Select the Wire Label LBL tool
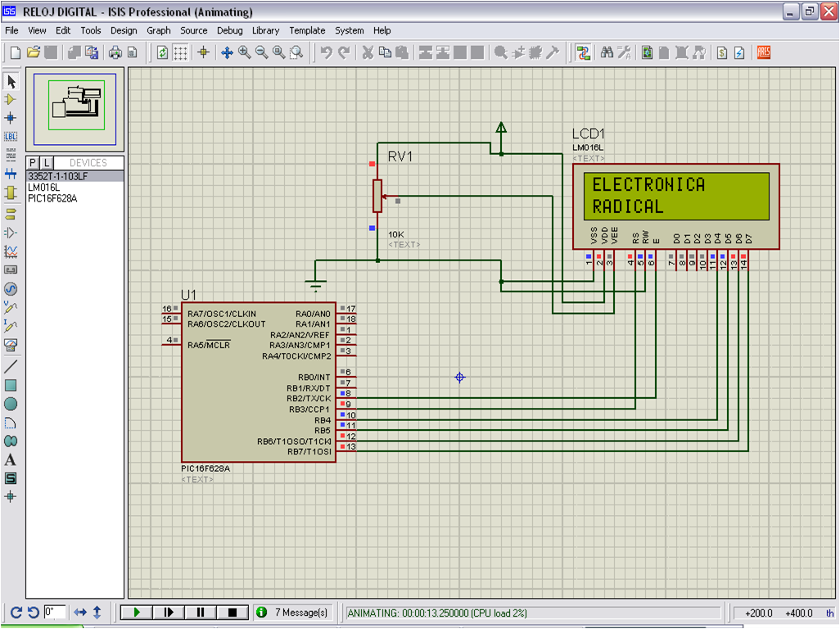 [11, 136]
